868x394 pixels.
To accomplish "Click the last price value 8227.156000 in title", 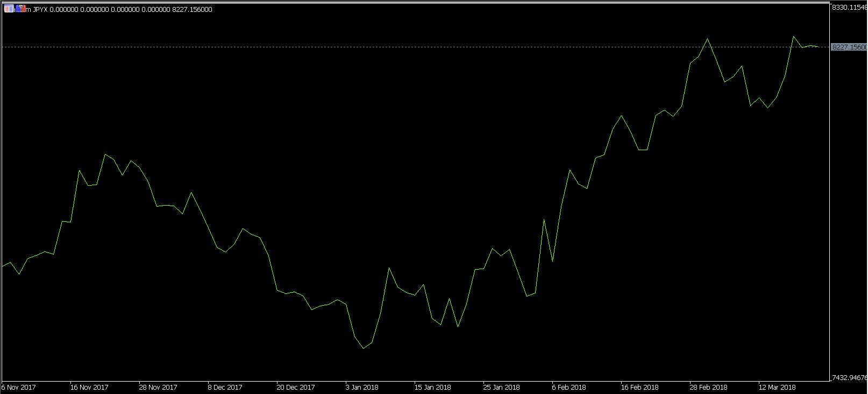I will click(x=192, y=10).
